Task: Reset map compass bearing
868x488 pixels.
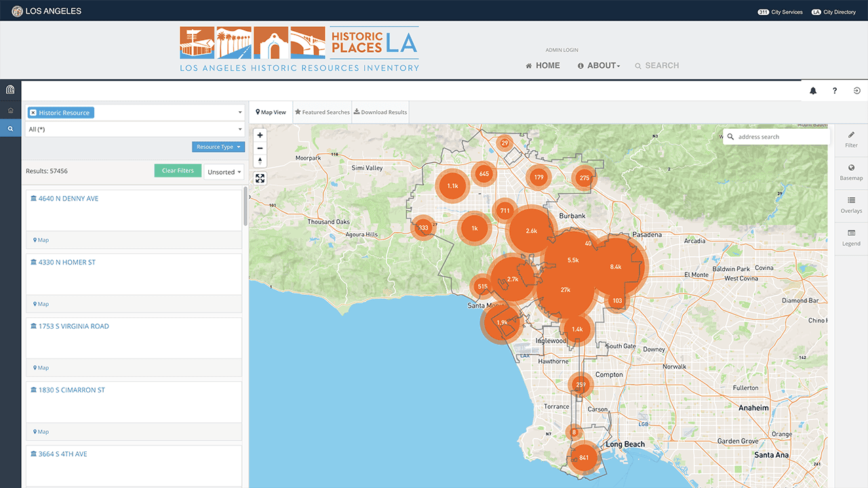Action: point(260,161)
